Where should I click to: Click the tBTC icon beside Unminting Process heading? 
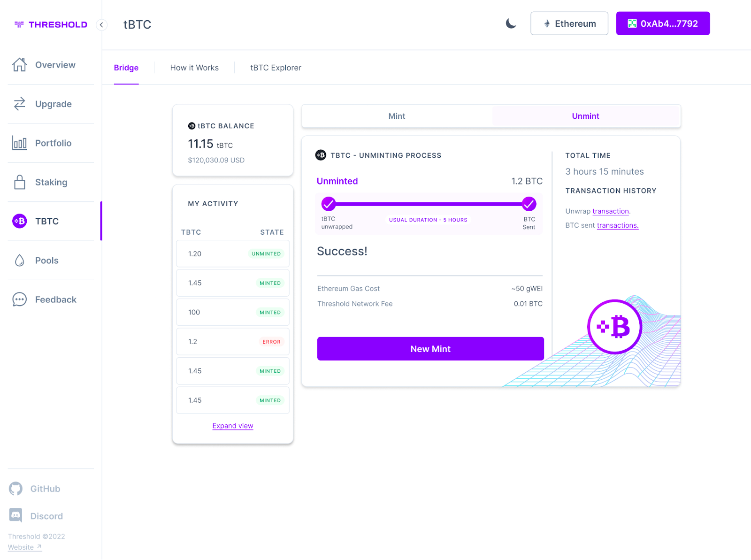coord(321,155)
